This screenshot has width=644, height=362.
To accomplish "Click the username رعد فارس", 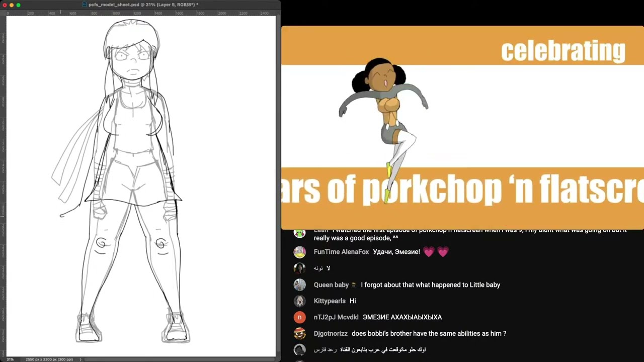I will point(325,349).
